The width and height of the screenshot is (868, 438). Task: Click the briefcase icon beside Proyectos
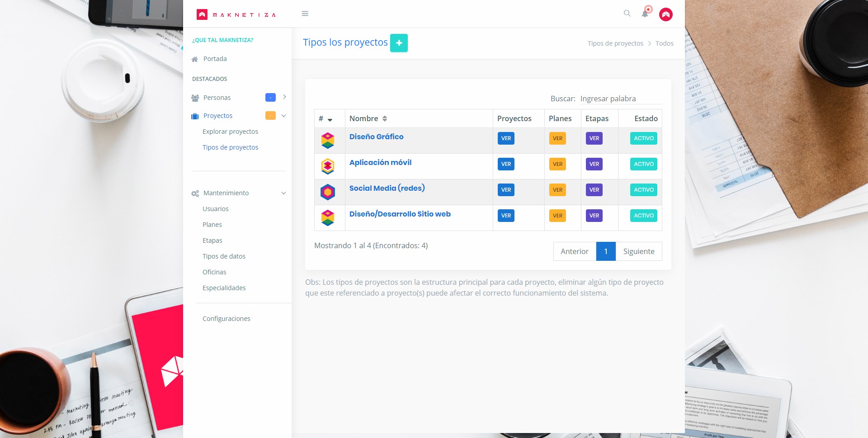pos(195,116)
